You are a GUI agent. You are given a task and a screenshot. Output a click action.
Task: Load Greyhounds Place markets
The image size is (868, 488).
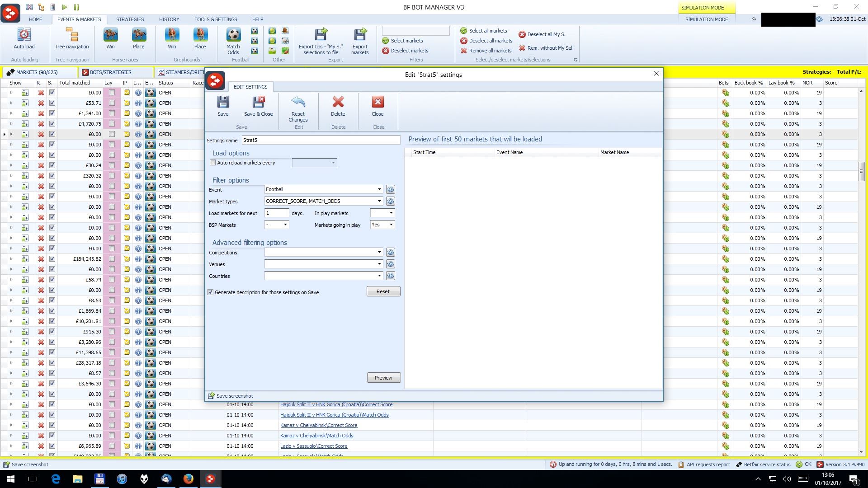tap(200, 39)
